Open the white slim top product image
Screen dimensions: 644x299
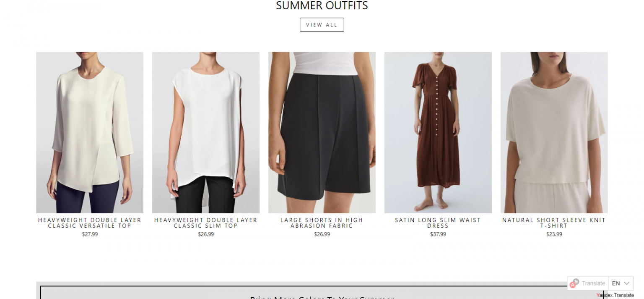pos(206,132)
